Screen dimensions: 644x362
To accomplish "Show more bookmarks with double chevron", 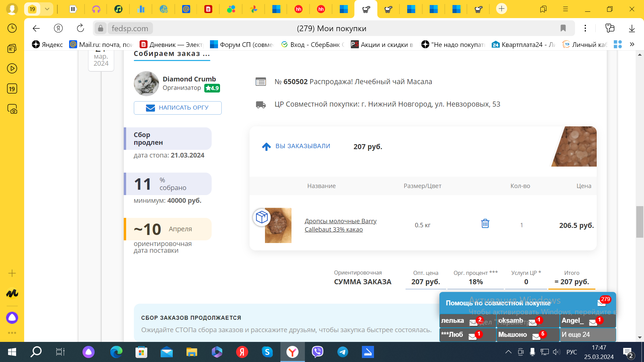I will point(632,44).
